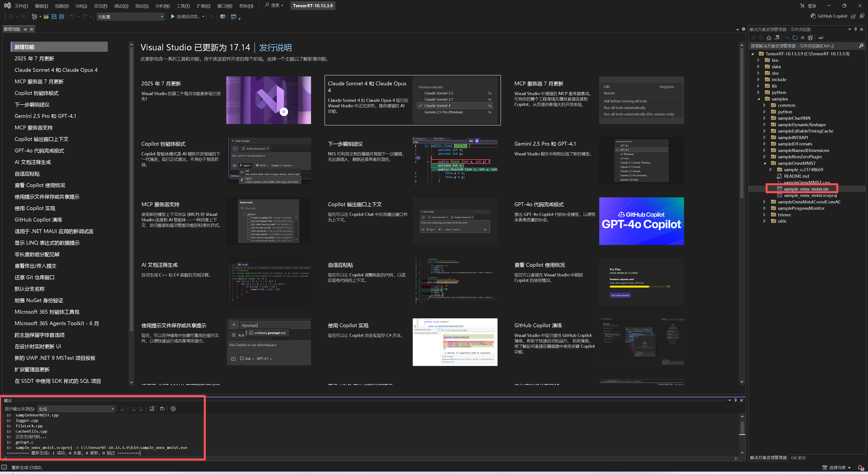The width and height of the screenshot is (868, 474).
Task: Pin the Output panel
Action: point(736,400)
